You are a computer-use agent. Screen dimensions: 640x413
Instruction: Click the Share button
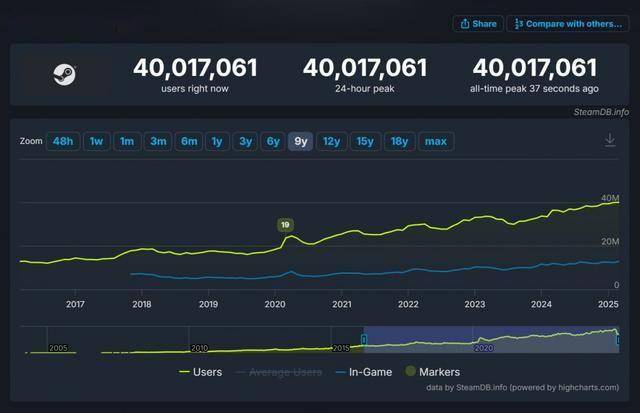pos(478,24)
